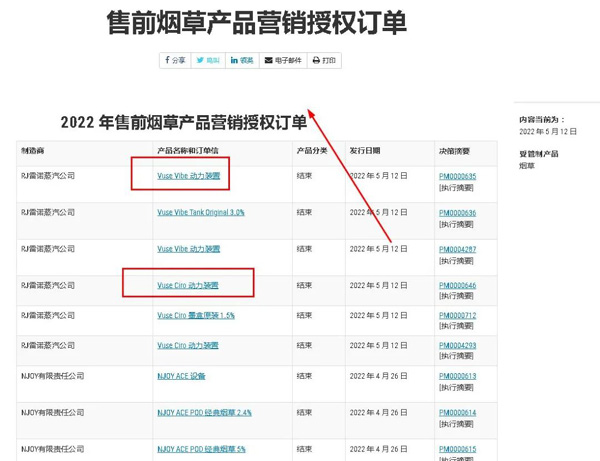This screenshot has height=461, width=600.
Task: Click RJ雷诺蒸汽公司 in the Vuse Vibe Tank row
Action: click(x=48, y=212)
